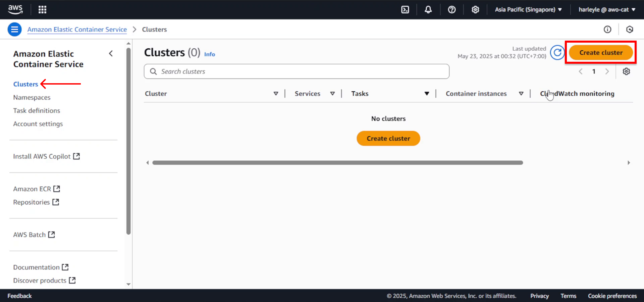
Task: Open the hexagon icon beside info panel
Action: tap(630, 30)
